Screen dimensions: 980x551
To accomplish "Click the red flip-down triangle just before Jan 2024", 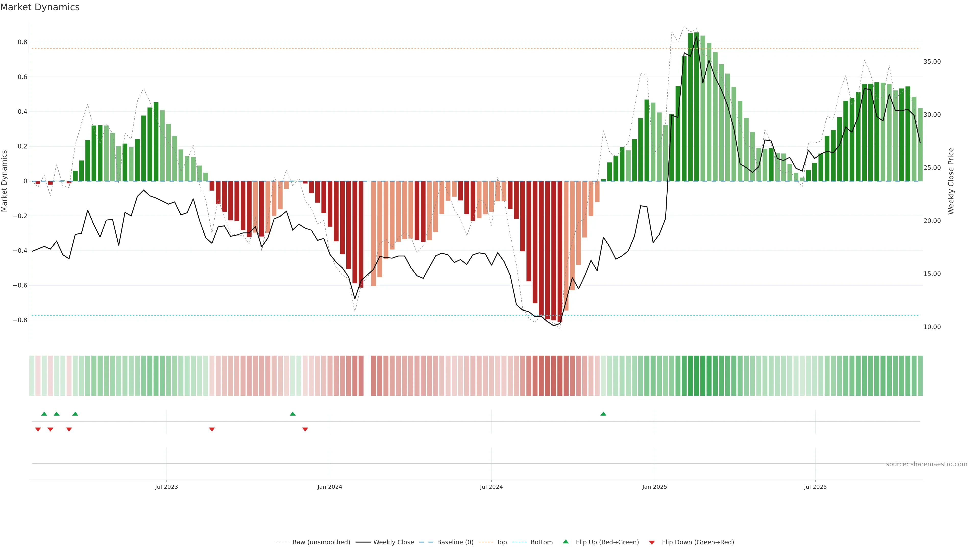I will (x=305, y=429).
